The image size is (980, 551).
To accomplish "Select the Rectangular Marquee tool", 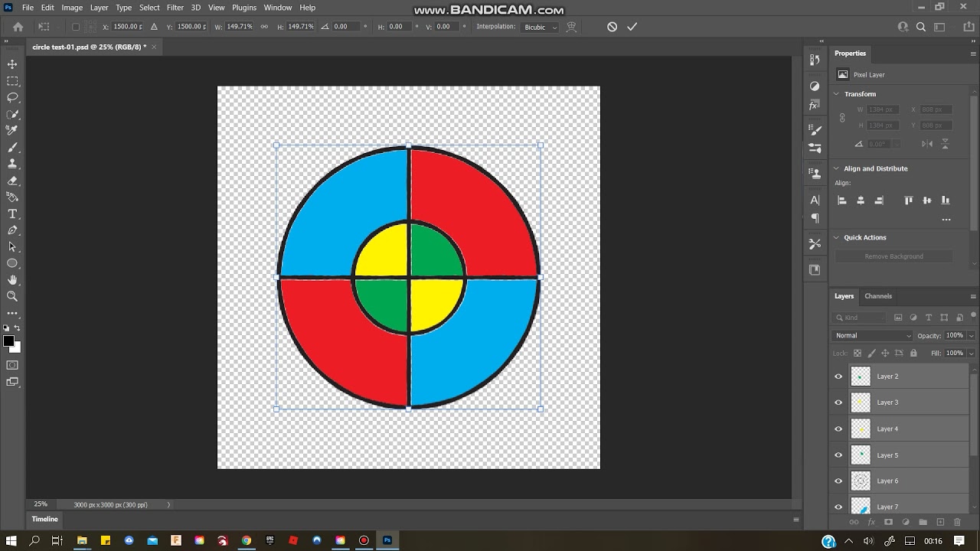I will point(12,81).
